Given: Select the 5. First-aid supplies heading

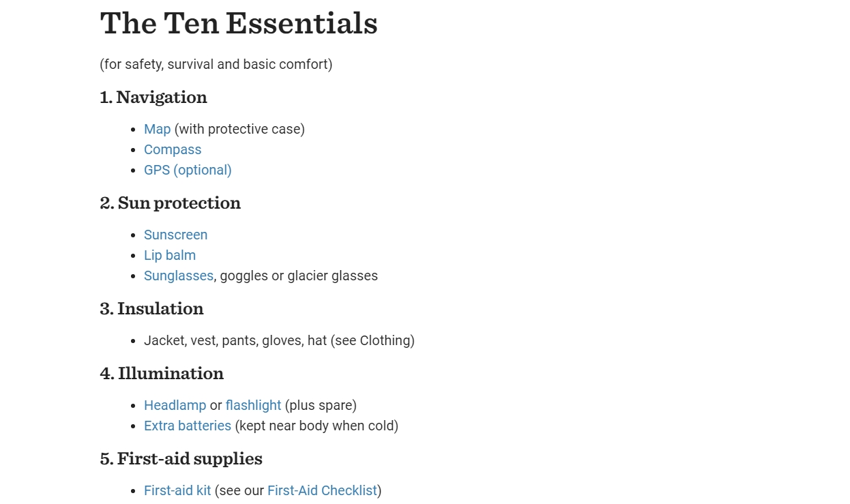Looking at the screenshot, I should tap(181, 458).
